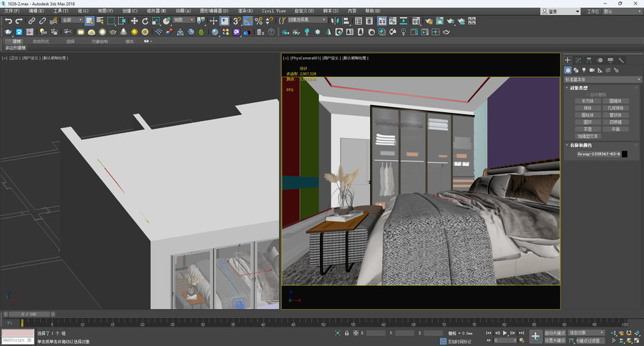Switch to the Hierarchy command panel tab

click(589, 60)
